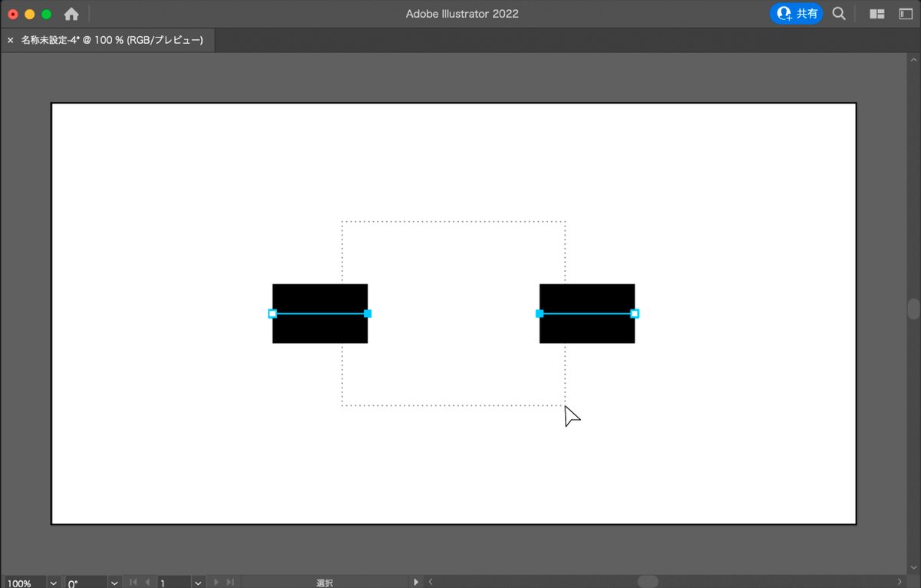Screen dimensions: 921x588
Task: Open the workspace switcher icon
Action: click(906, 14)
